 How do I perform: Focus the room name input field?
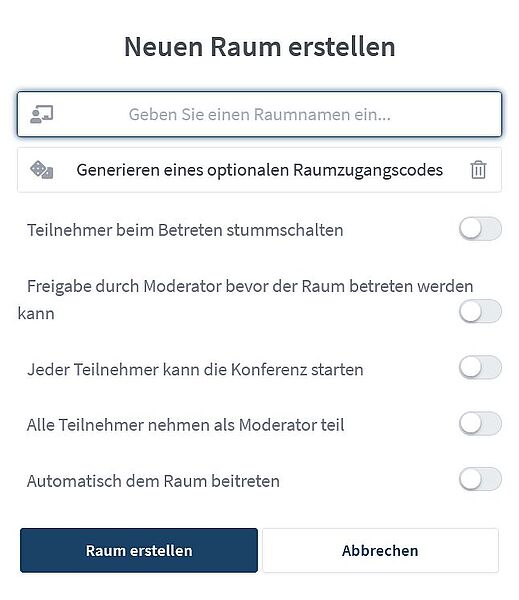[x=260, y=114]
